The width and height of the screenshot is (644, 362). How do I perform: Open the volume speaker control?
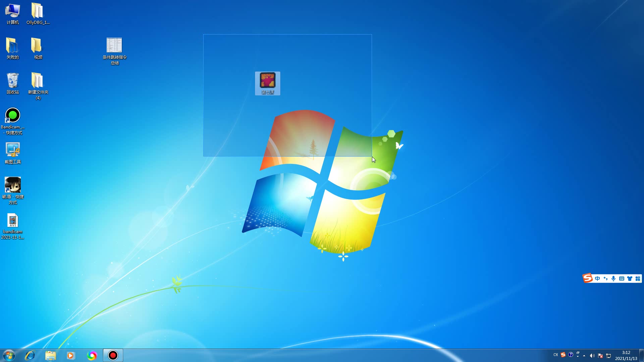pos(592,356)
